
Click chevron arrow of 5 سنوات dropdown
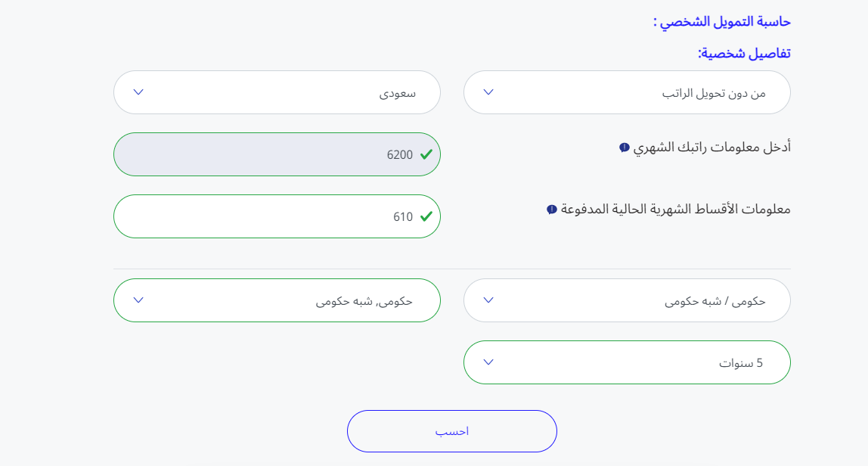[488, 362]
